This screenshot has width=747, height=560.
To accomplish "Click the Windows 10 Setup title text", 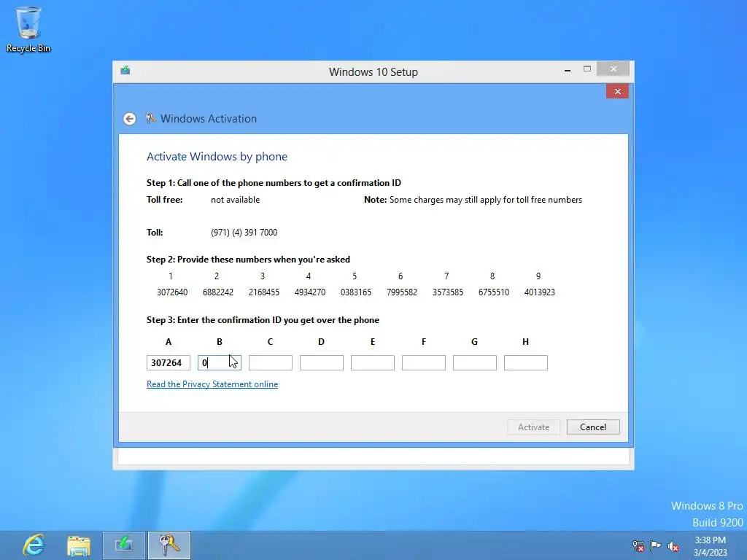I will click(x=373, y=72).
